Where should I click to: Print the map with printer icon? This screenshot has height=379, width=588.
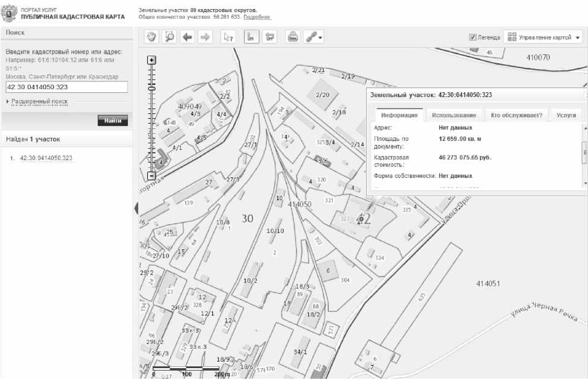pos(292,37)
